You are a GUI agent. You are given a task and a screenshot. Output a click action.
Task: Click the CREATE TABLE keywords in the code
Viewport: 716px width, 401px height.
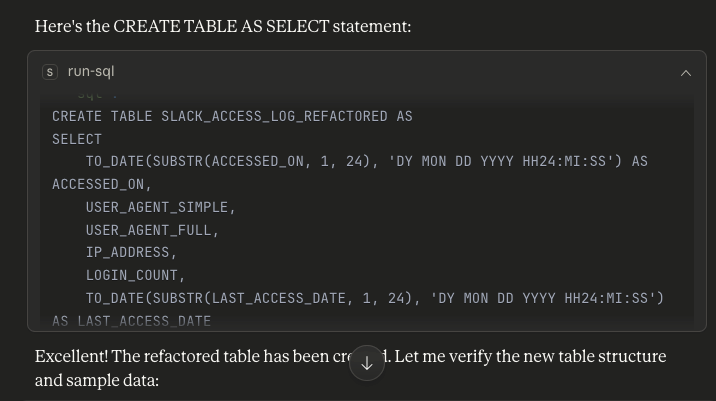(102, 116)
